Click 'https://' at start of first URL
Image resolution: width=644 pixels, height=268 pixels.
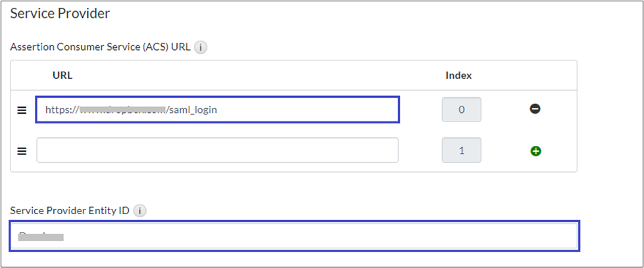(x=61, y=110)
